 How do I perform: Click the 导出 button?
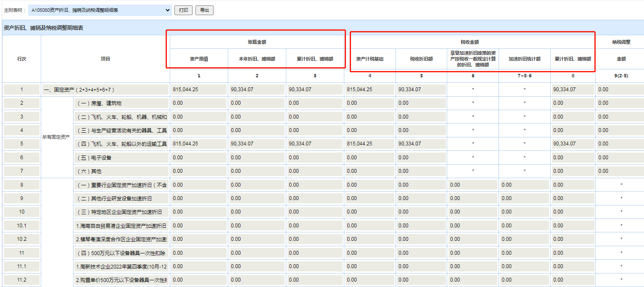click(x=204, y=10)
